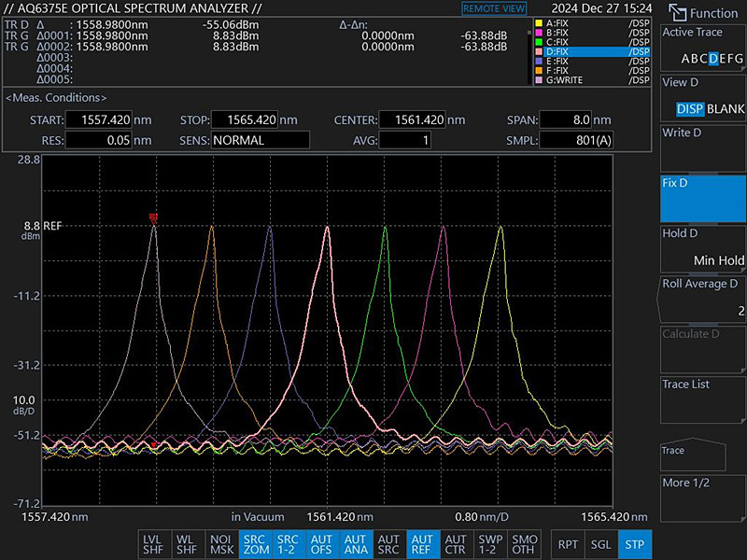Toggle View D DISP/BLANK
The image size is (747, 560).
pos(703,98)
